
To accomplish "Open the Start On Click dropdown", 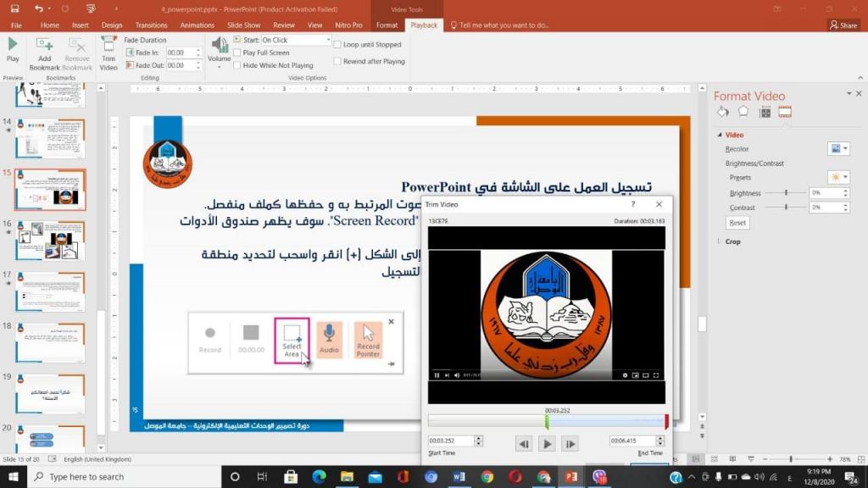I will tap(327, 40).
